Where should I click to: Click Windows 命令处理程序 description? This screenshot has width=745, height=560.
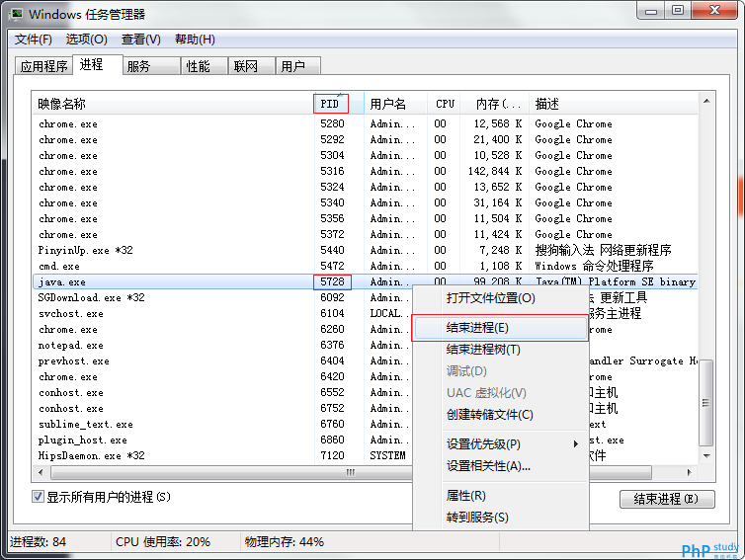(x=594, y=266)
